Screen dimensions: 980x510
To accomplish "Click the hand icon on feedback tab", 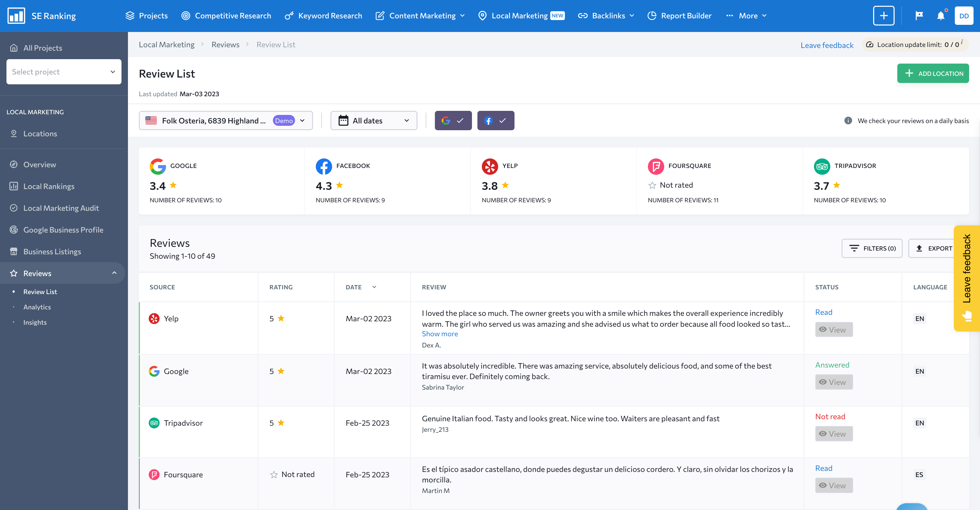I will (967, 316).
